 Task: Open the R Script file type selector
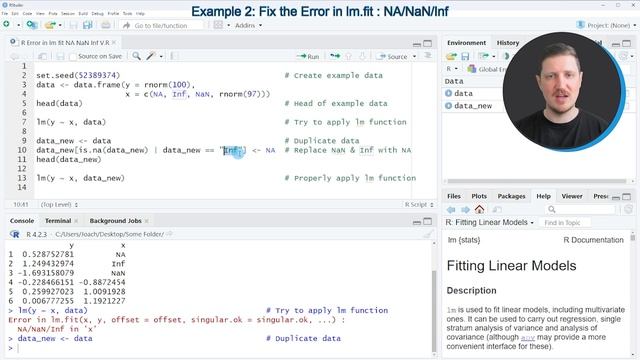[x=419, y=204]
